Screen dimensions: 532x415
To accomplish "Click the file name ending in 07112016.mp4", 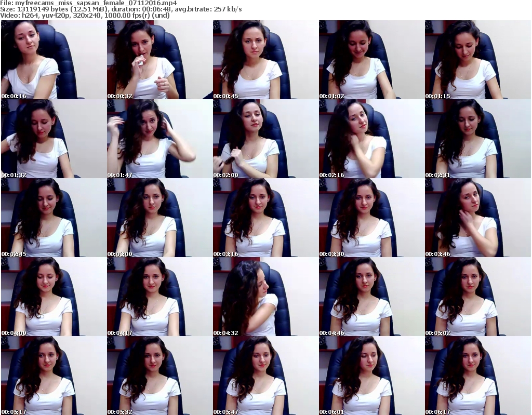I will click(96, 3).
